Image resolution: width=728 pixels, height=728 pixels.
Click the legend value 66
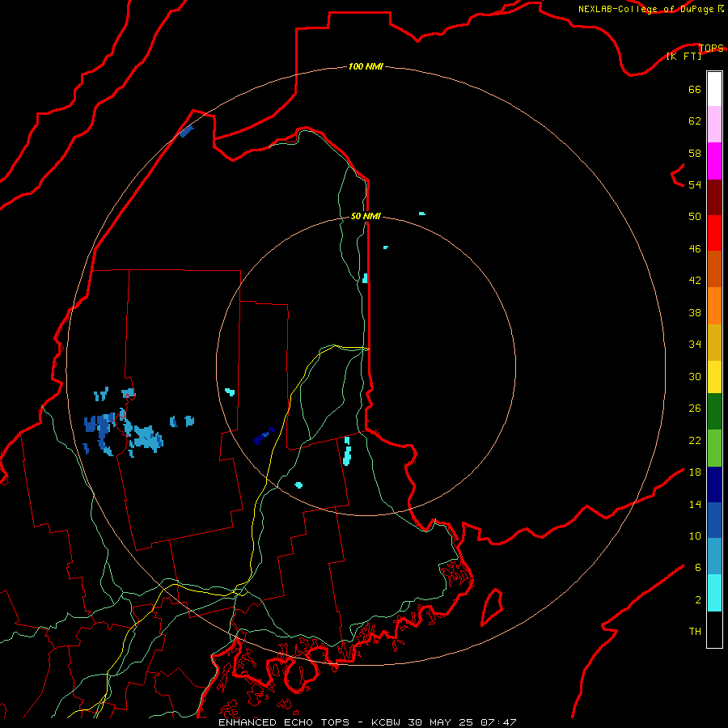pos(695,89)
